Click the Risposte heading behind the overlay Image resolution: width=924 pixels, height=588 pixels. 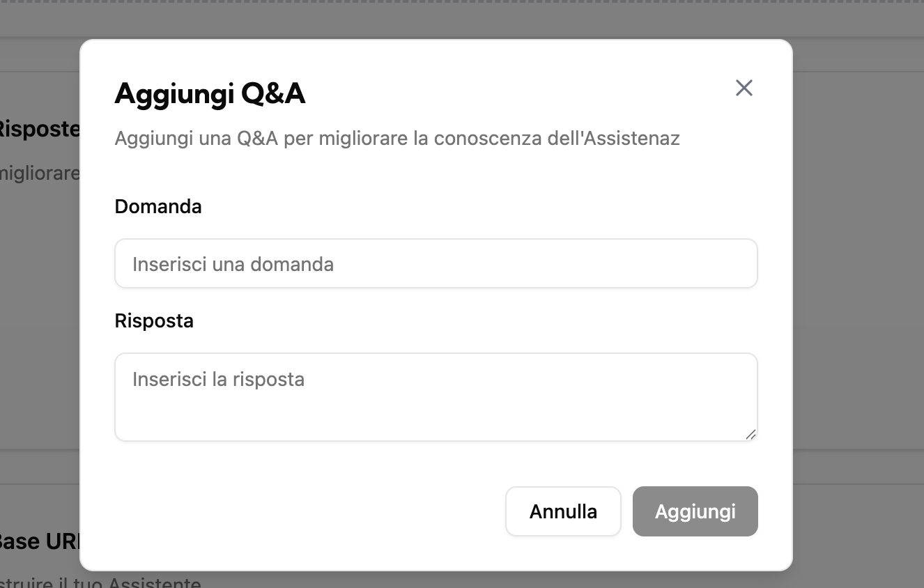click(38, 130)
